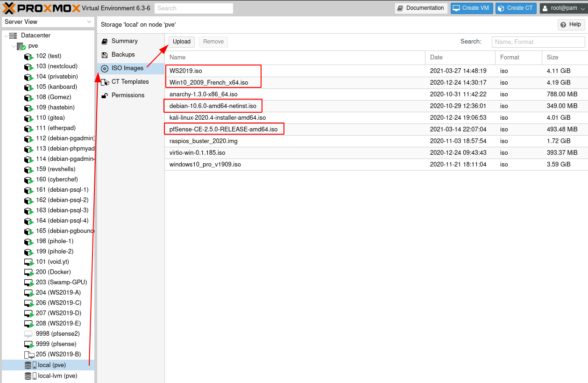
Task: Select raspios_buster_2020.img
Action: coord(376,141)
